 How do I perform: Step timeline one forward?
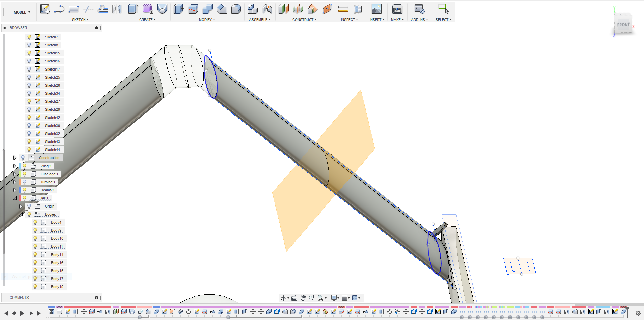point(31,313)
